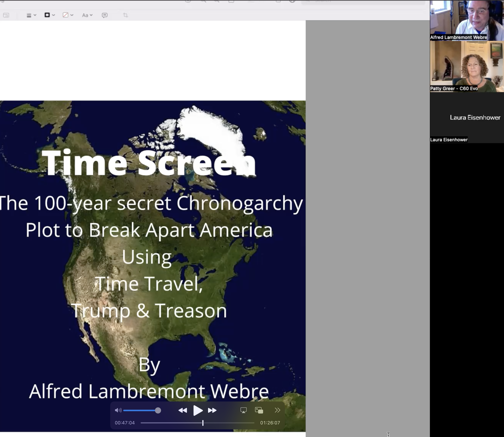Open the border color dropdown
The image size is (504, 437).
click(x=49, y=15)
